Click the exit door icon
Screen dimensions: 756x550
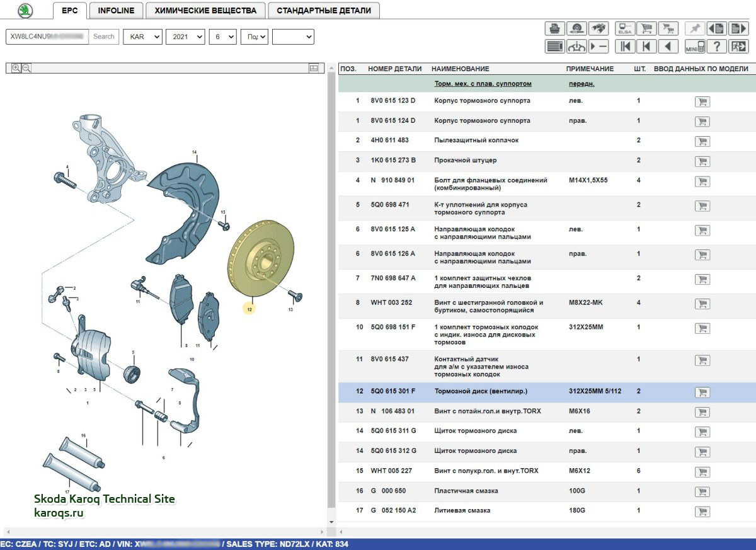738,47
